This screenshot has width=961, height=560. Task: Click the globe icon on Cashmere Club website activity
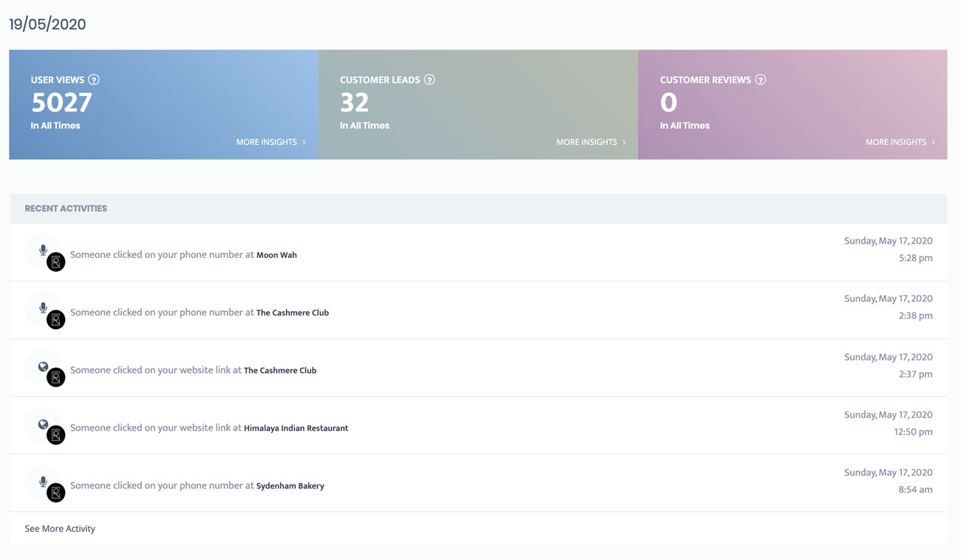click(x=43, y=366)
